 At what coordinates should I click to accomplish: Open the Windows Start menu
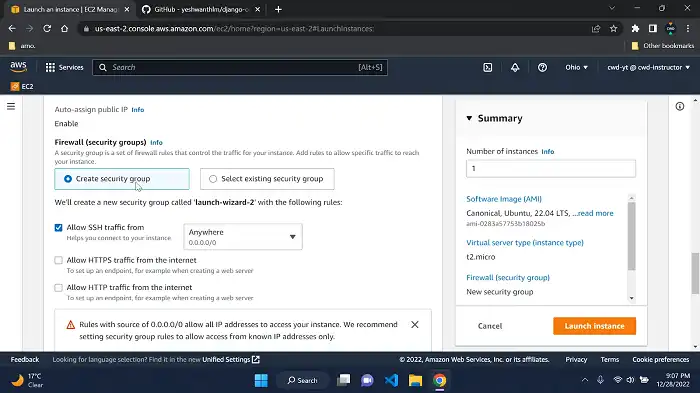(x=261, y=380)
